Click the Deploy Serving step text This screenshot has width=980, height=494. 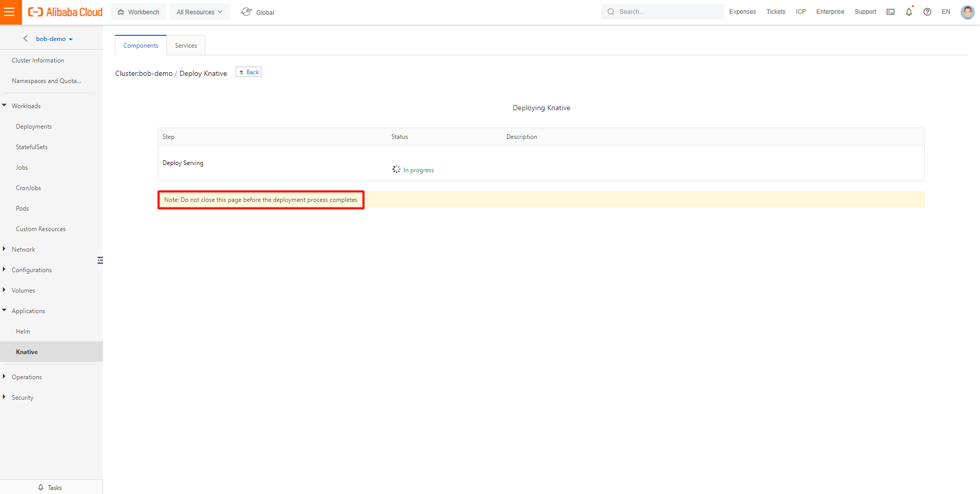point(183,163)
